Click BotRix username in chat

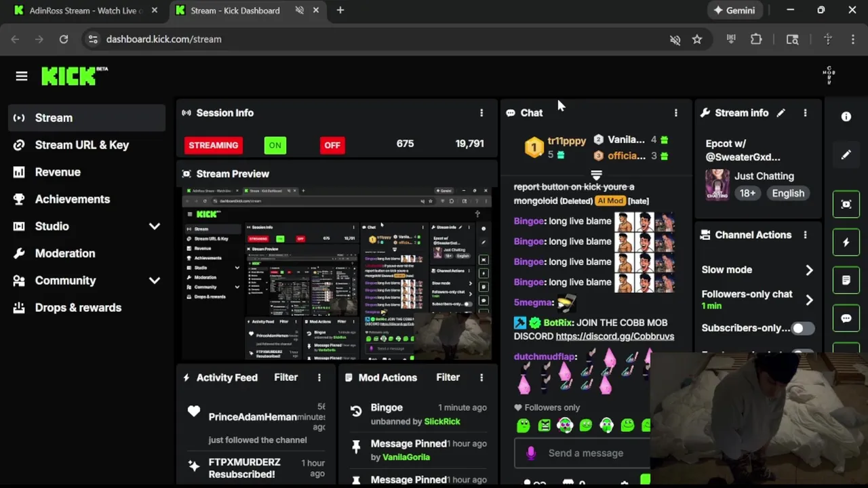[558, 323]
